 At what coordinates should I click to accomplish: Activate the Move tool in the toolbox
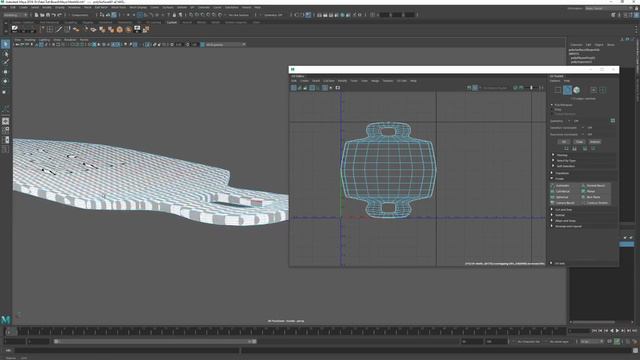[5, 72]
